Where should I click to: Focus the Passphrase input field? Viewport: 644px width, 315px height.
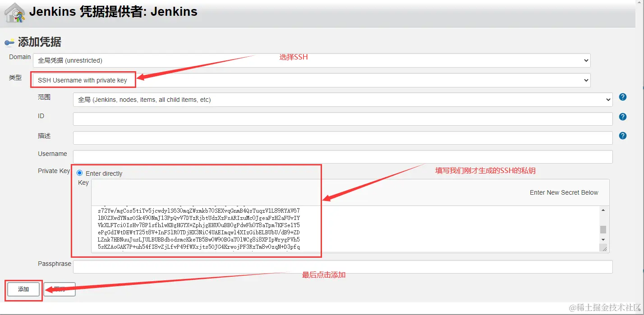(x=343, y=267)
